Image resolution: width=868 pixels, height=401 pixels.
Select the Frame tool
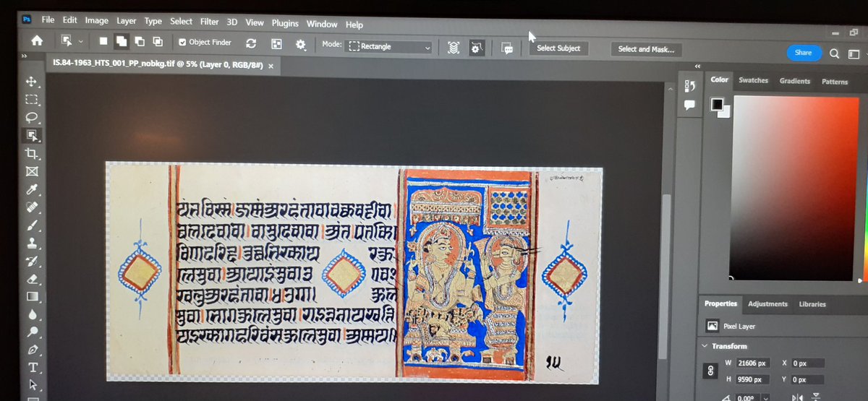point(31,172)
